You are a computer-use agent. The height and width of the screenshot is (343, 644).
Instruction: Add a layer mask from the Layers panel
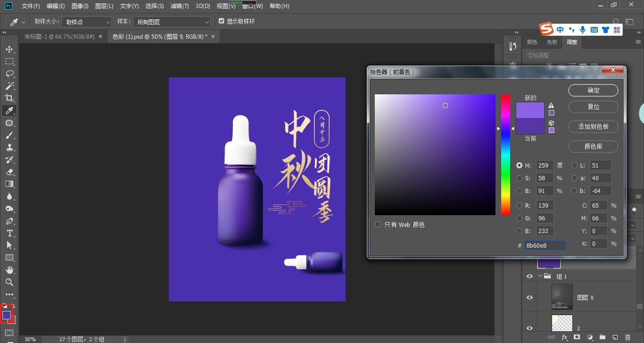[577, 337]
